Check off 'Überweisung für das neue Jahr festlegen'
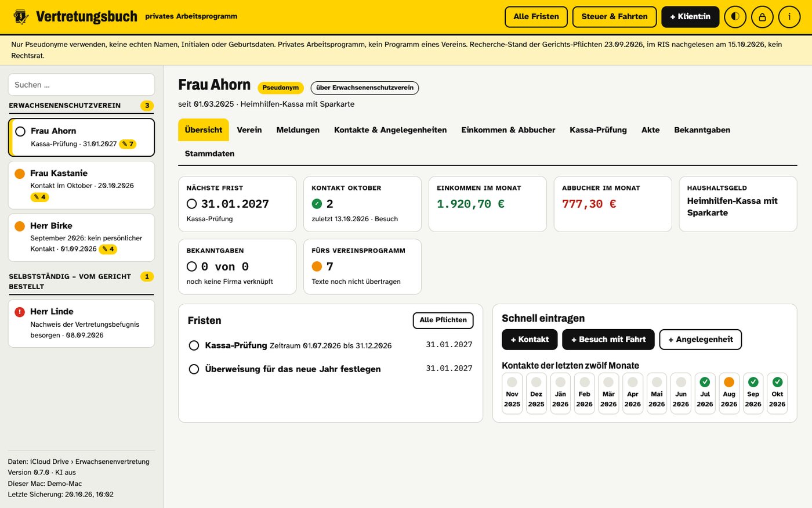Screen dimensions: 812x508 [x=194, y=369]
